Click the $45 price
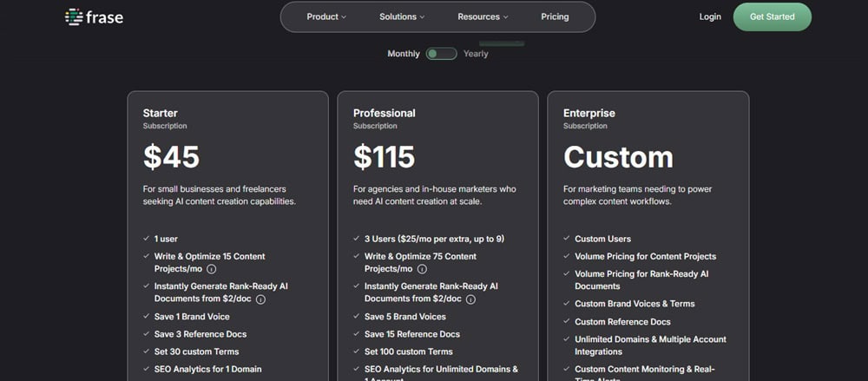 click(171, 157)
